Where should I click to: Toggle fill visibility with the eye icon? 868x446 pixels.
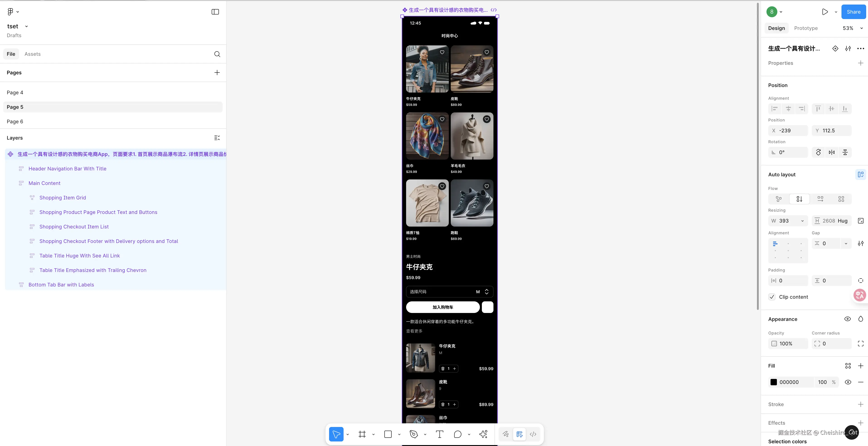tap(848, 382)
